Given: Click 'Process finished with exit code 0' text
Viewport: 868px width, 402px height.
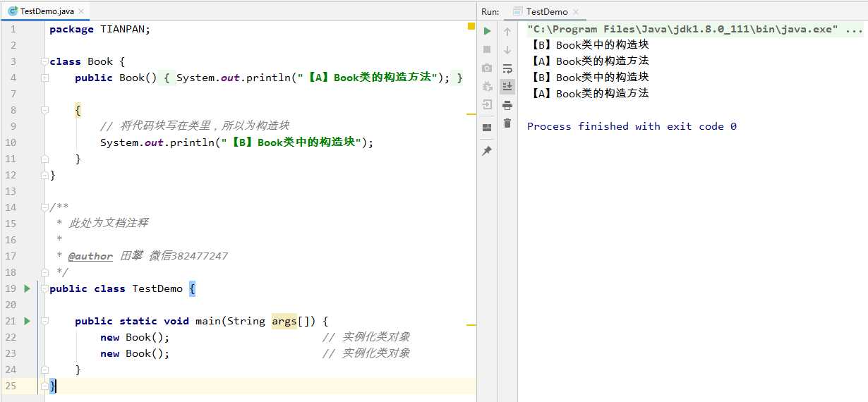Looking at the screenshot, I should click(x=632, y=126).
